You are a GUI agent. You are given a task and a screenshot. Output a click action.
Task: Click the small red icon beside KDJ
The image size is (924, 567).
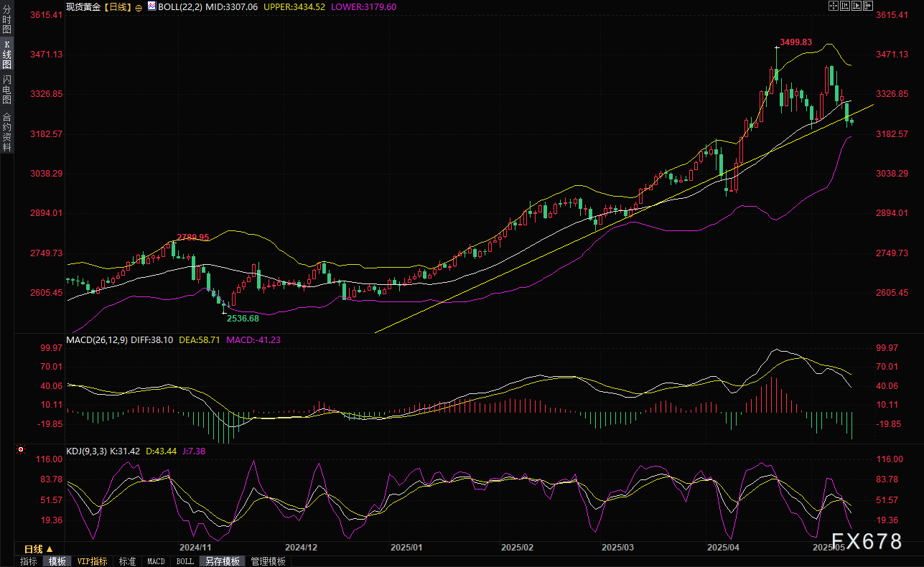(x=20, y=451)
